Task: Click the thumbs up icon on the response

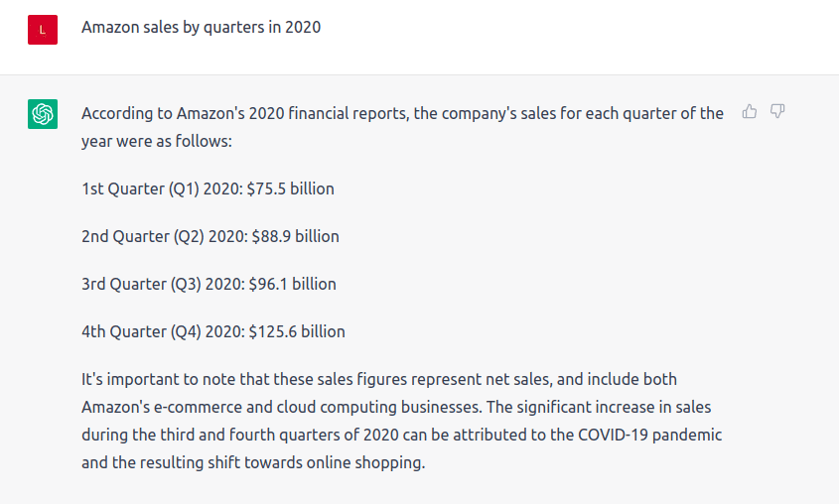Action: coord(750,112)
